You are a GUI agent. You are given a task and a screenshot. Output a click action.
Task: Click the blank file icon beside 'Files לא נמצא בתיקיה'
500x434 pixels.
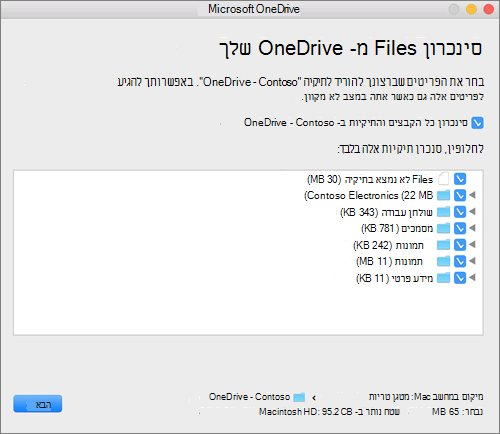click(x=444, y=179)
